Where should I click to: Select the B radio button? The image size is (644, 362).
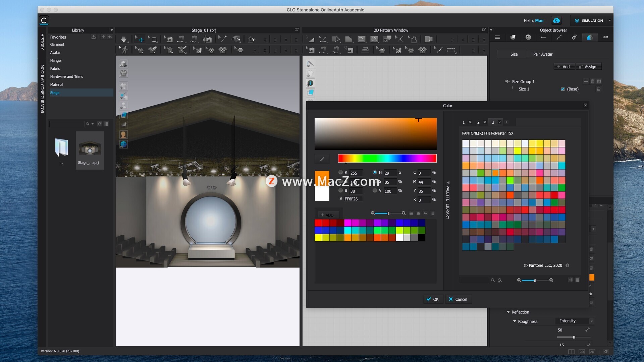click(341, 190)
